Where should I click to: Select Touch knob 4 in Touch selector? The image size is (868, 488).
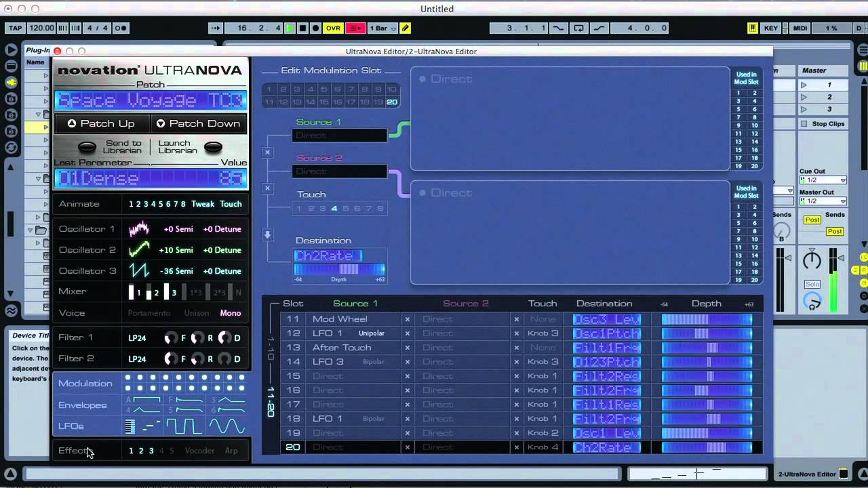334,209
